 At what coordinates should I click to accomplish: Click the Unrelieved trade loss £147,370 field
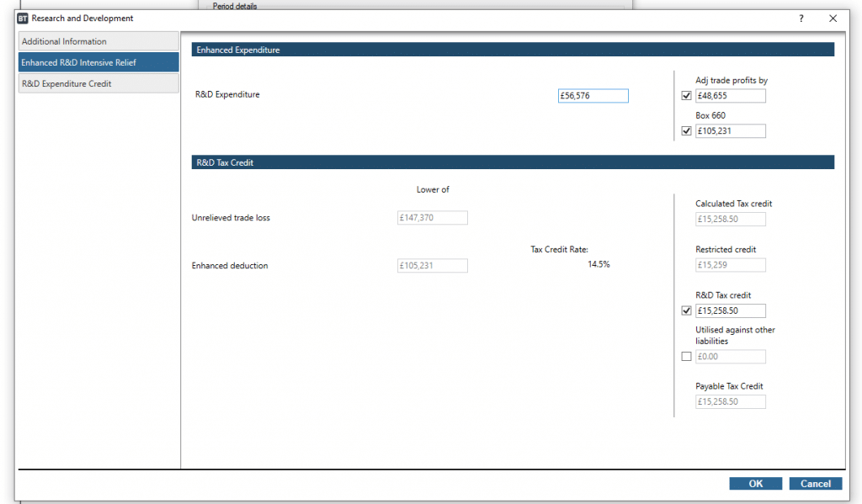432,218
